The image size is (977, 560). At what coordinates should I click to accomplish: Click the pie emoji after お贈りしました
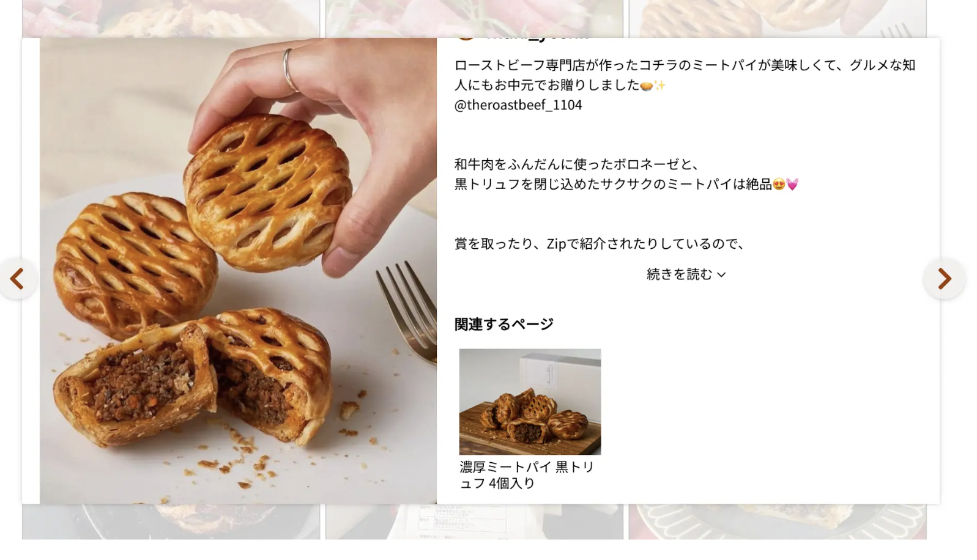tap(646, 86)
